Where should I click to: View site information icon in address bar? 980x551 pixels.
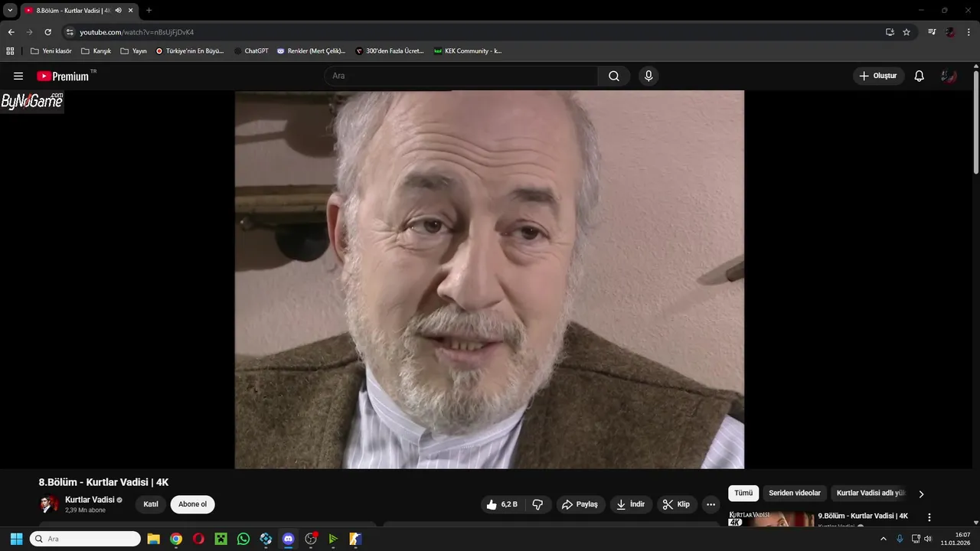coord(70,32)
